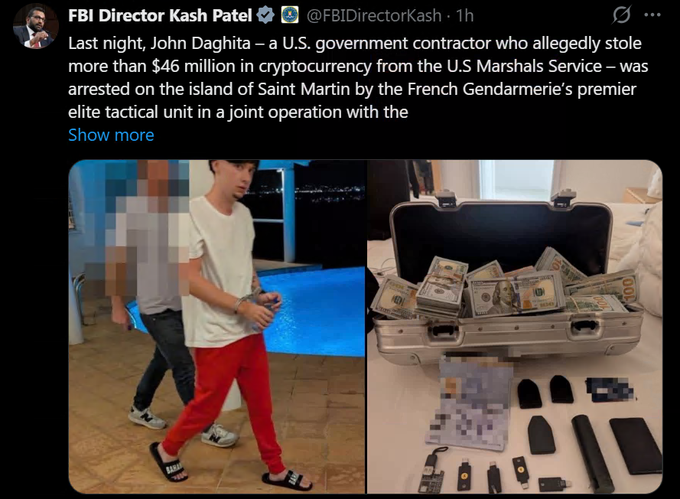Click the blurred document in the right photo
Image resolution: width=680 pixels, height=499 pixels.
[471, 403]
